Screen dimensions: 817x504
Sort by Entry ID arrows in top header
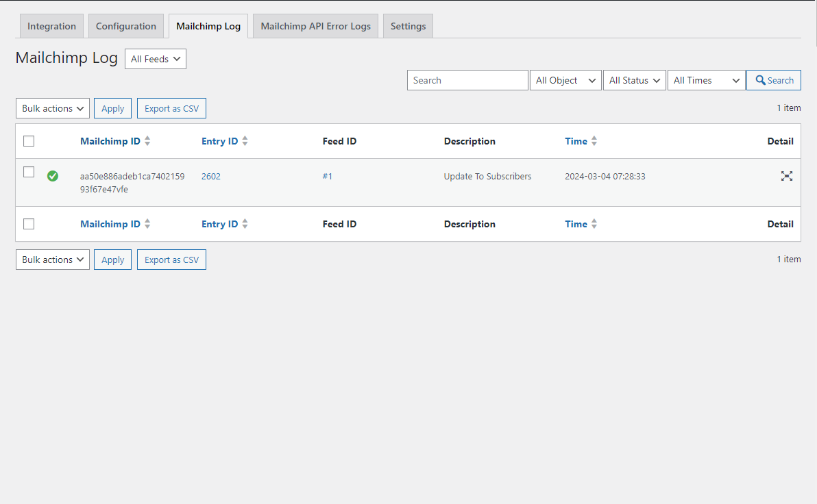click(x=245, y=140)
